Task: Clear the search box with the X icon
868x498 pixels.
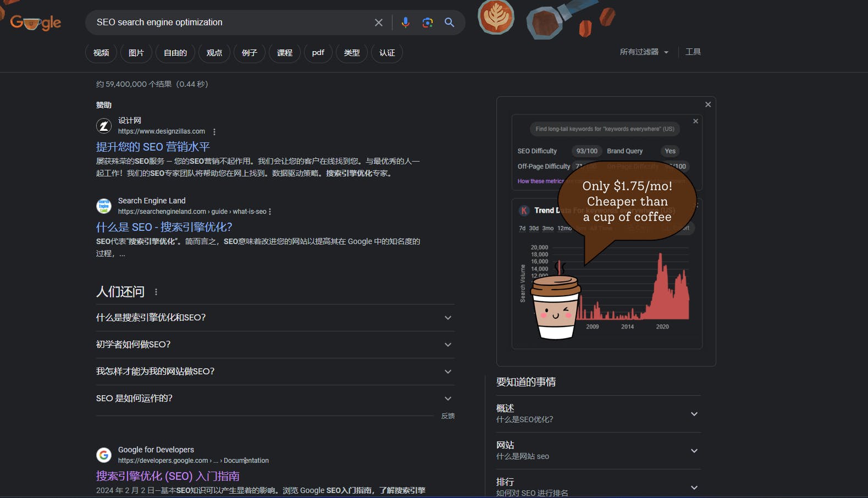Action: pyautogui.click(x=379, y=23)
